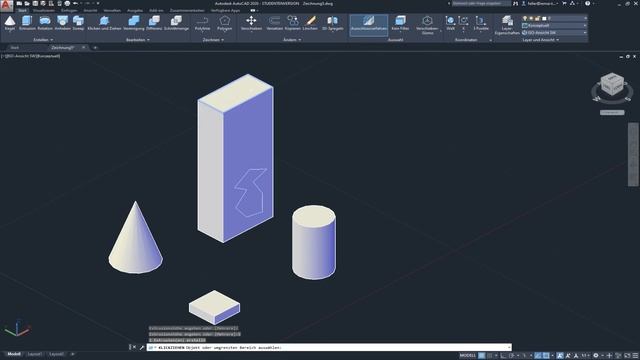Open the AutoCAD application menu logo

(6, 5)
